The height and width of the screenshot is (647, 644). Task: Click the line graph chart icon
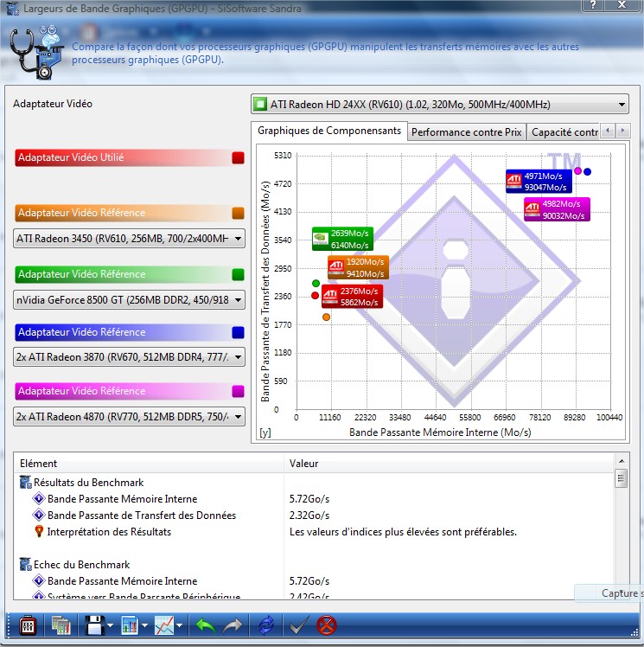pos(164,626)
